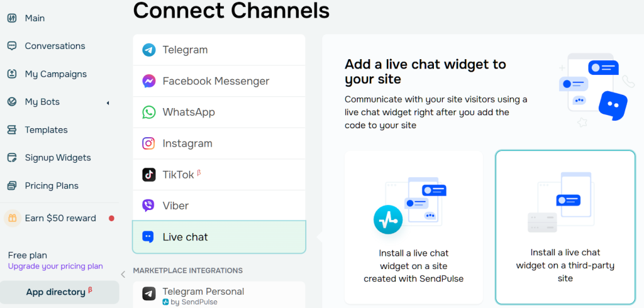Collapse the sidebar with the chevron
Viewport: 644px width, 308px height.
[x=123, y=274]
